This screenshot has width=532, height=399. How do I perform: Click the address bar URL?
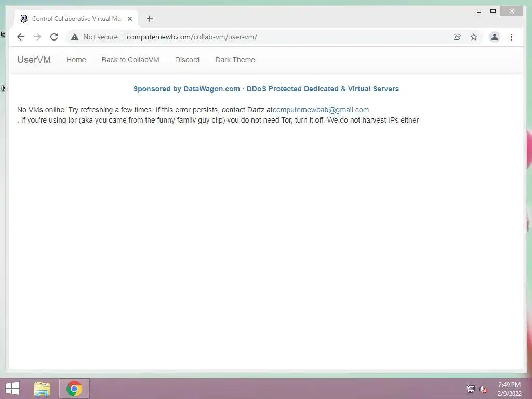[192, 37]
